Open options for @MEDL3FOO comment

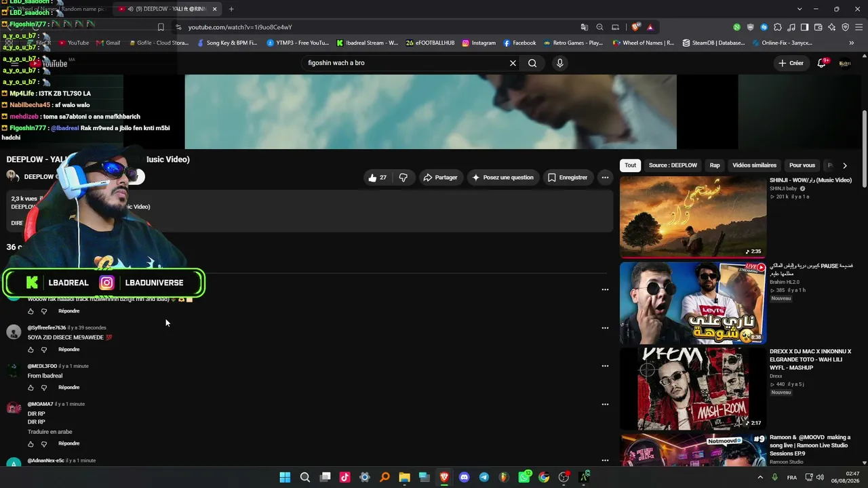pyautogui.click(x=605, y=366)
